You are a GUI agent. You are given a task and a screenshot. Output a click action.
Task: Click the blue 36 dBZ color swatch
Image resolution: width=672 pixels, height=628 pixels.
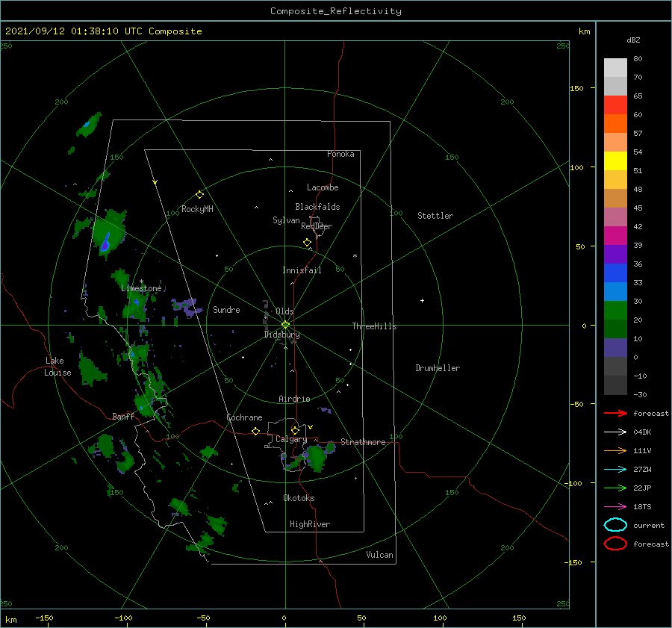click(x=615, y=273)
